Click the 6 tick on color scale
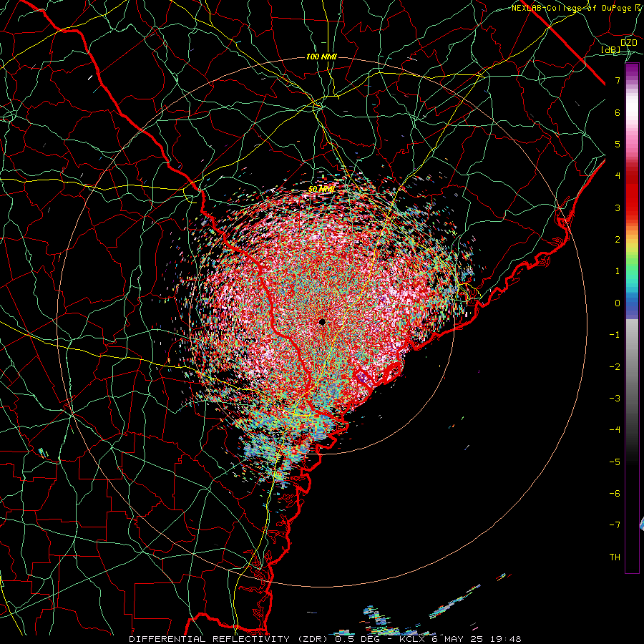 (x=618, y=112)
